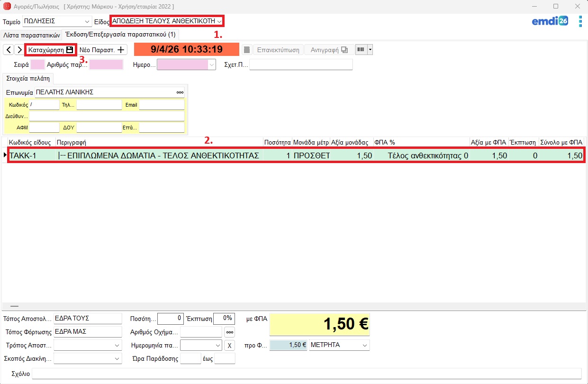Click into the Σχόλιο comment field
The height and width of the screenshot is (384, 588).
(x=306, y=374)
